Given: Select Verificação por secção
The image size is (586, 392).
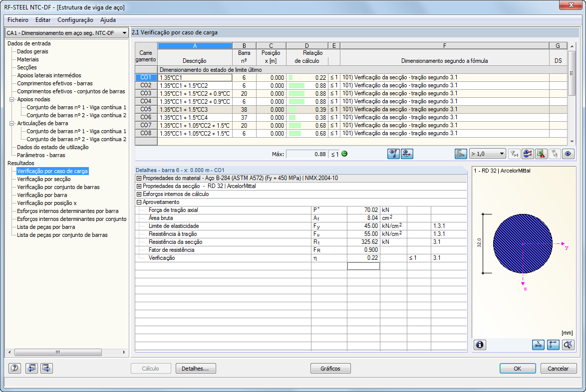Looking at the screenshot, I should 44,179.
